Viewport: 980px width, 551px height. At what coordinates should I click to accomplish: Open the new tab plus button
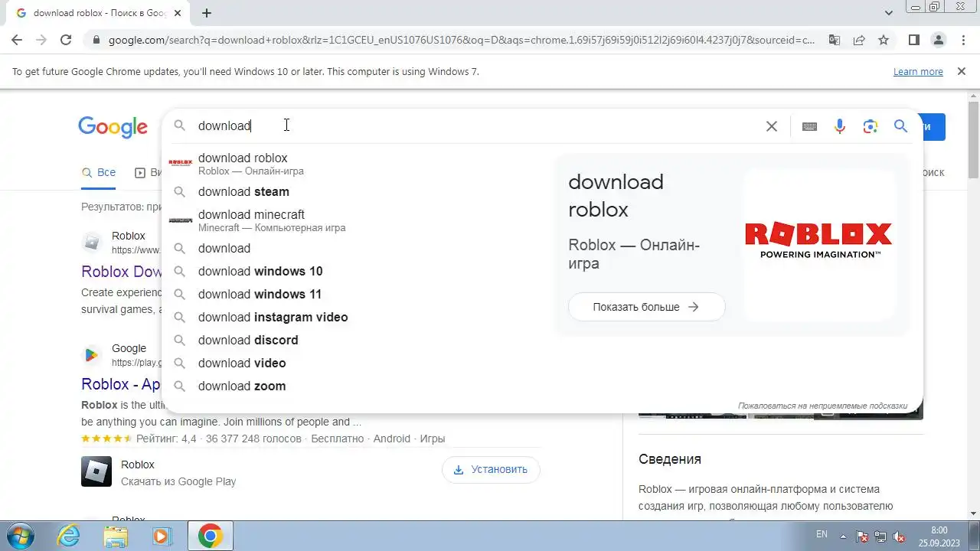point(207,13)
